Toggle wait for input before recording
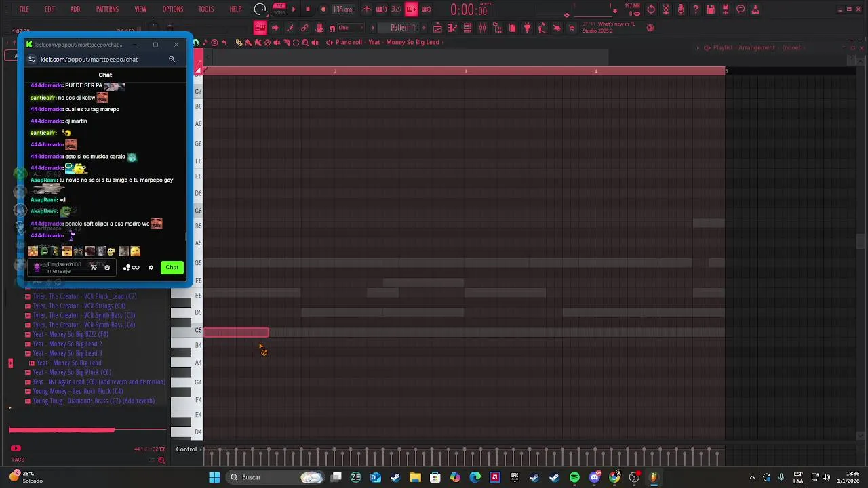868x488 pixels. coord(381,9)
